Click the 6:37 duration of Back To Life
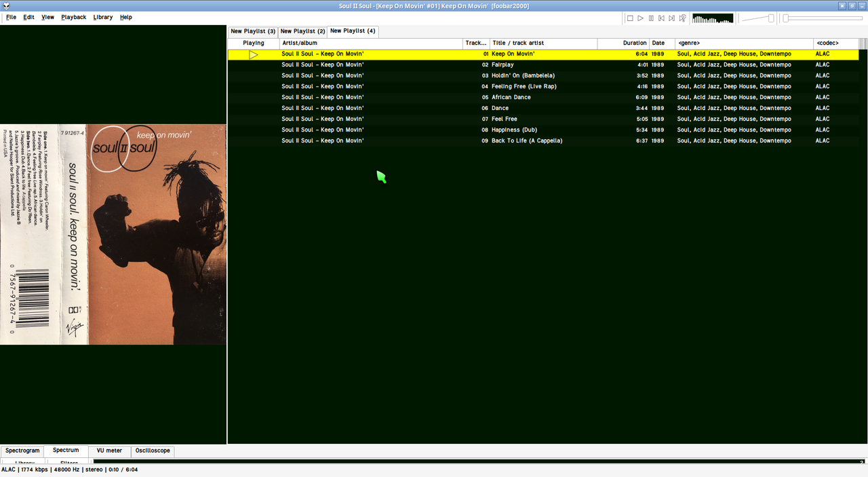868x477 pixels. (x=642, y=141)
